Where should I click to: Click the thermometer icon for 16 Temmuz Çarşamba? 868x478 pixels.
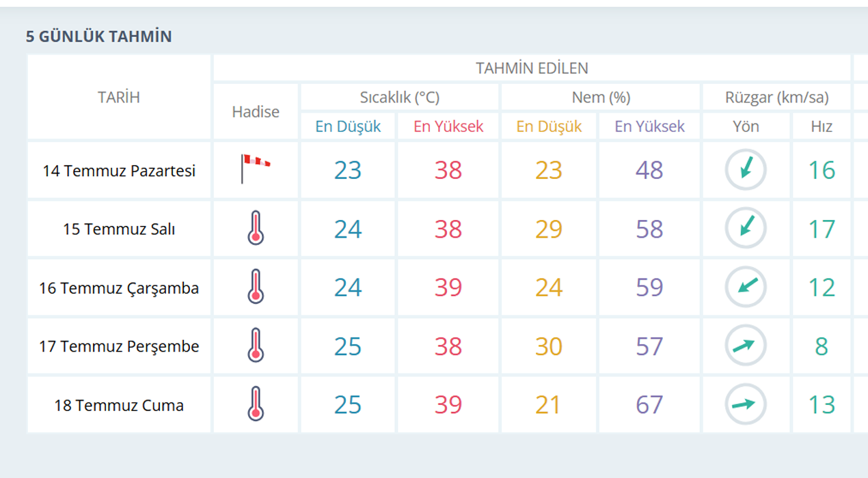256,287
